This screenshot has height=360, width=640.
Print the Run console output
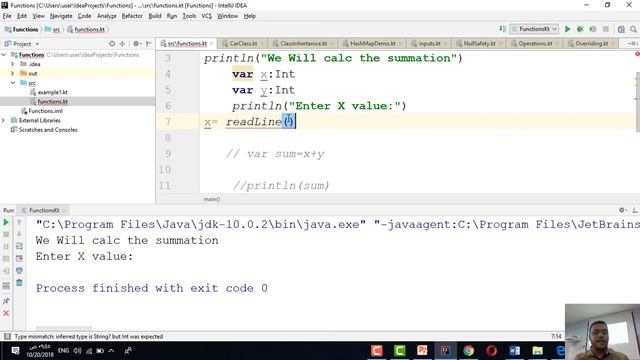[x=19, y=270]
